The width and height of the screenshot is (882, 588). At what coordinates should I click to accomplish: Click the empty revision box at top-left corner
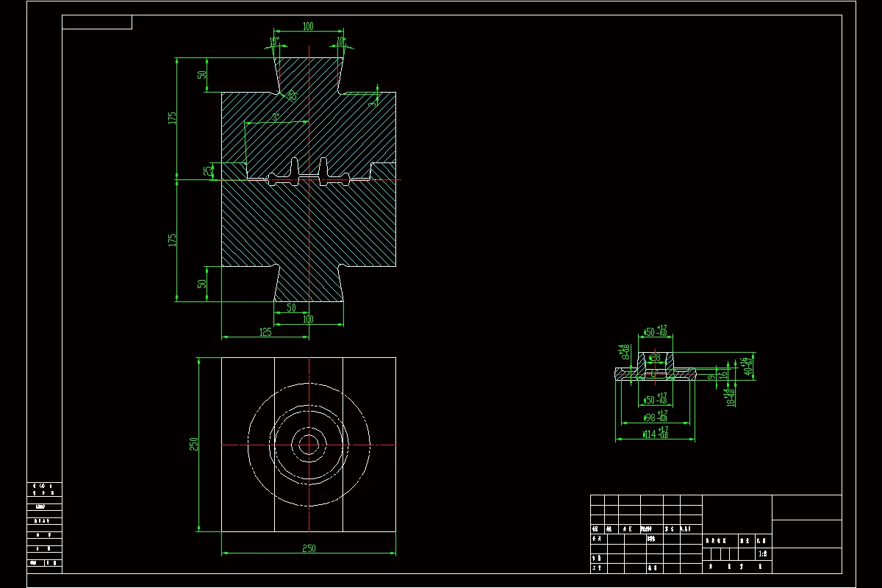pyautogui.click(x=97, y=22)
